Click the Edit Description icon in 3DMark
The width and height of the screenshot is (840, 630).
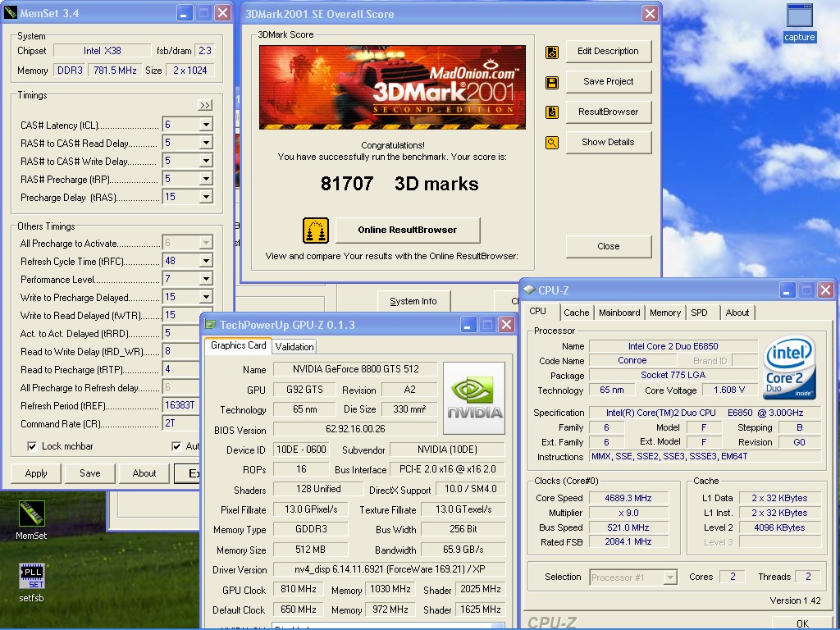552,52
